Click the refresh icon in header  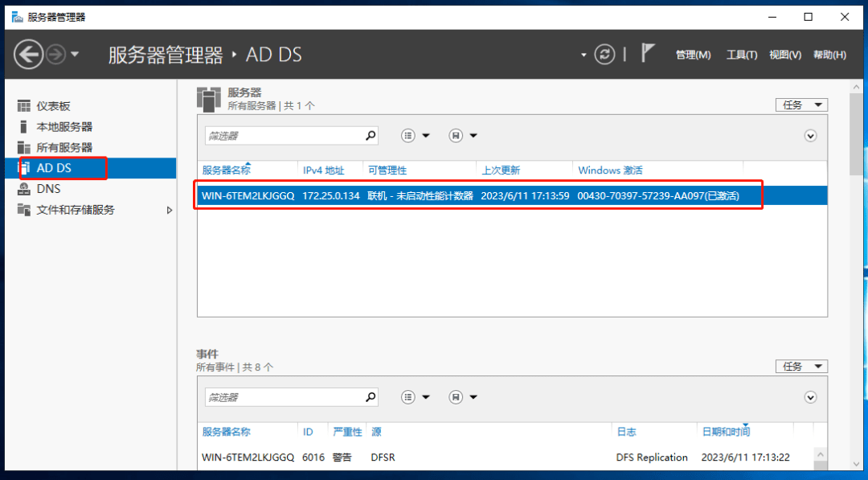pyautogui.click(x=604, y=55)
